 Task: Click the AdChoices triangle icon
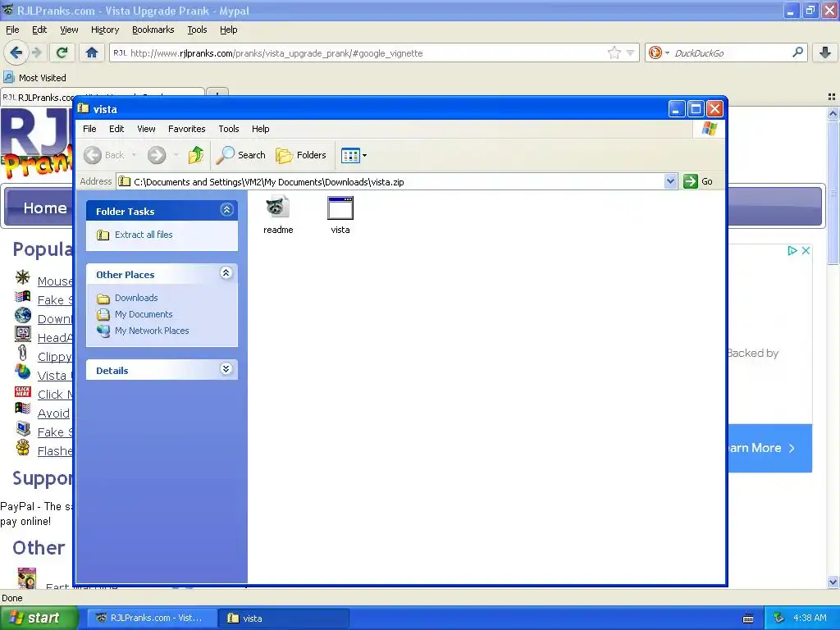point(792,251)
